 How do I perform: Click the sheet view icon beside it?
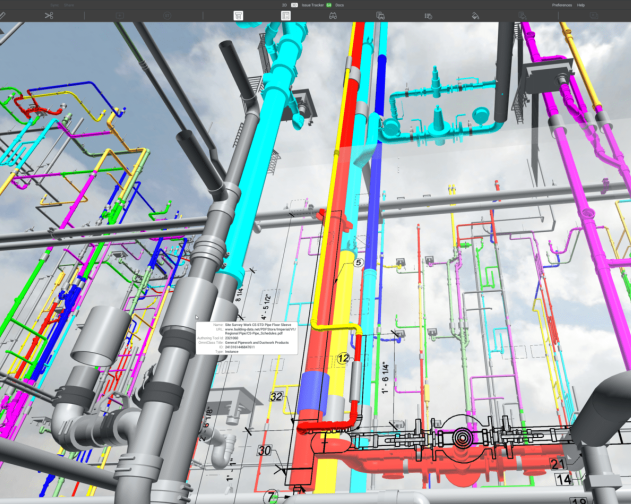[286, 16]
